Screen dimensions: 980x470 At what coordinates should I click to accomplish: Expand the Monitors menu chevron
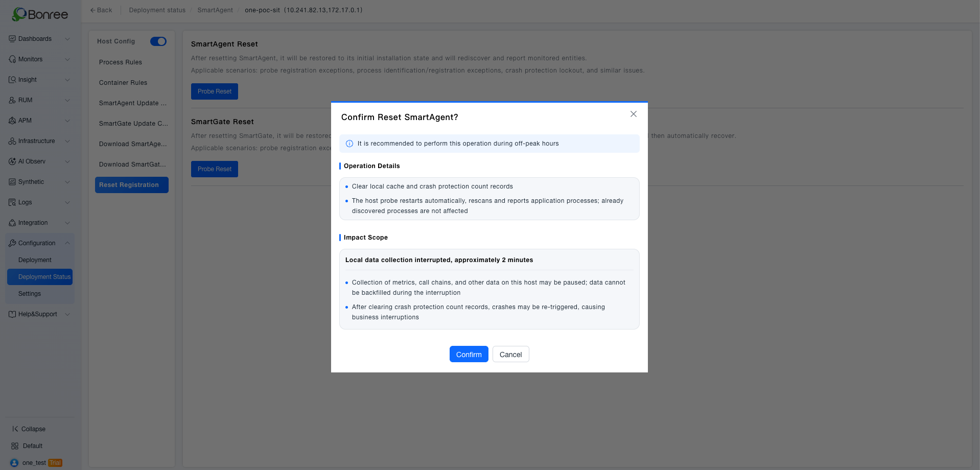pos(67,59)
